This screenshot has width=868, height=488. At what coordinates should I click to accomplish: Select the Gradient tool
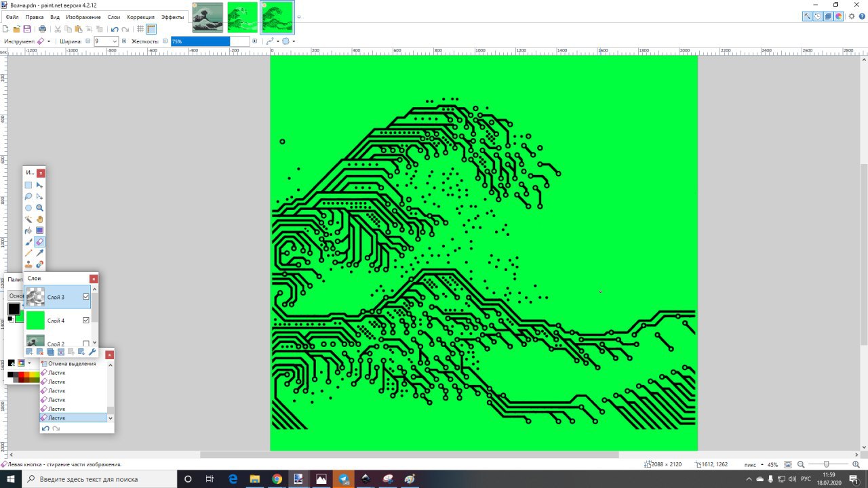(39, 230)
